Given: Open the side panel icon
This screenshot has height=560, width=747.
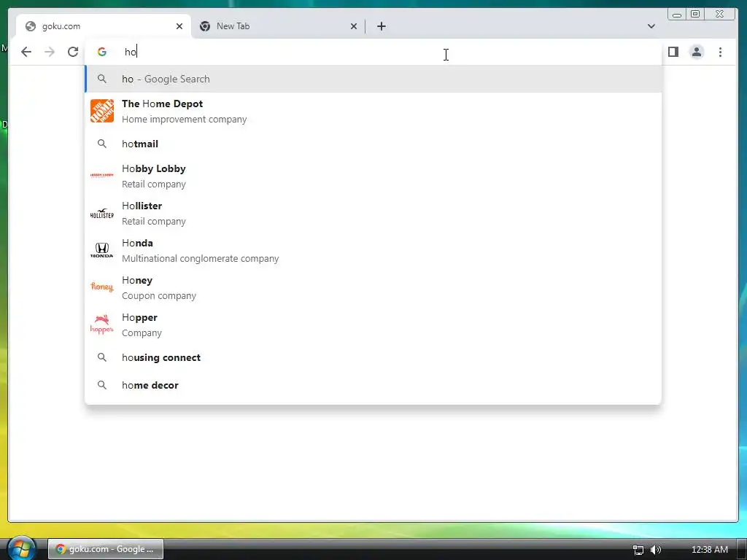Looking at the screenshot, I should tap(673, 52).
